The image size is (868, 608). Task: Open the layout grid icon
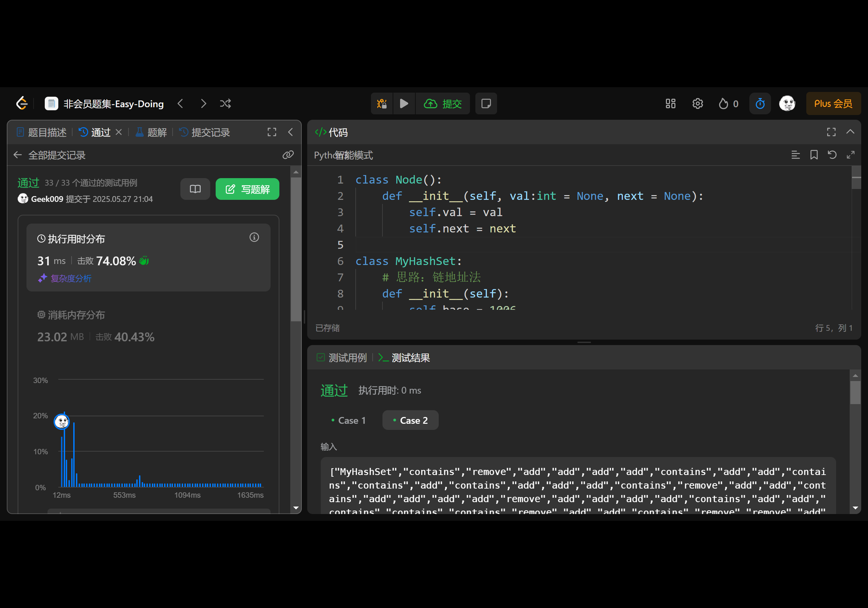pos(670,103)
